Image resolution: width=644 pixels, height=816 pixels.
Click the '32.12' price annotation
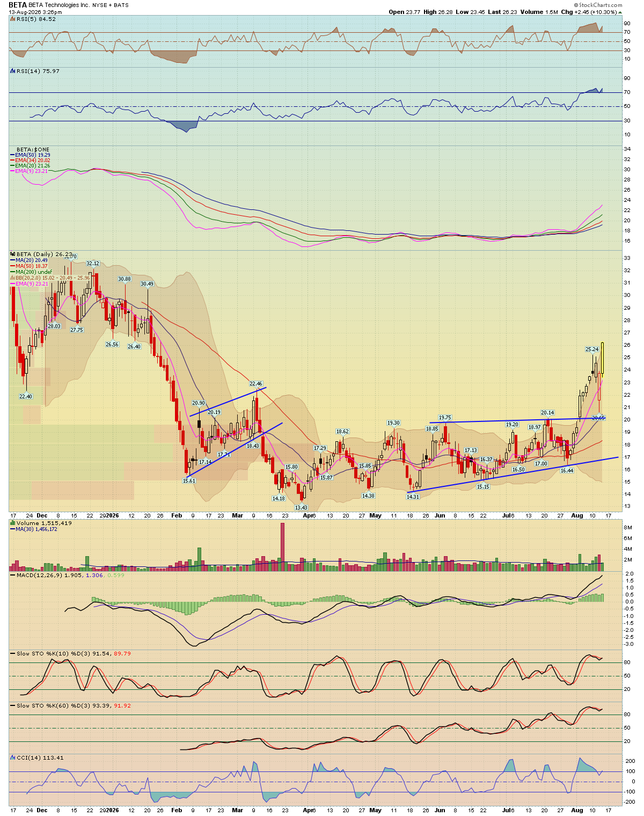(x=93, y=263)
